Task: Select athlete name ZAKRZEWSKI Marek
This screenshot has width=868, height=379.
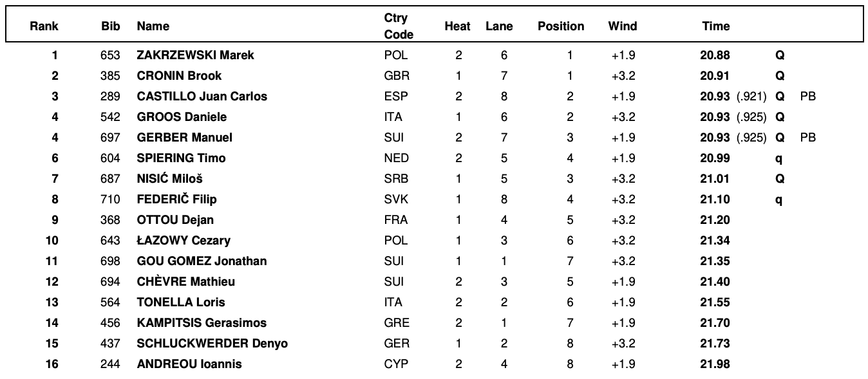Action: click(195, 55)
